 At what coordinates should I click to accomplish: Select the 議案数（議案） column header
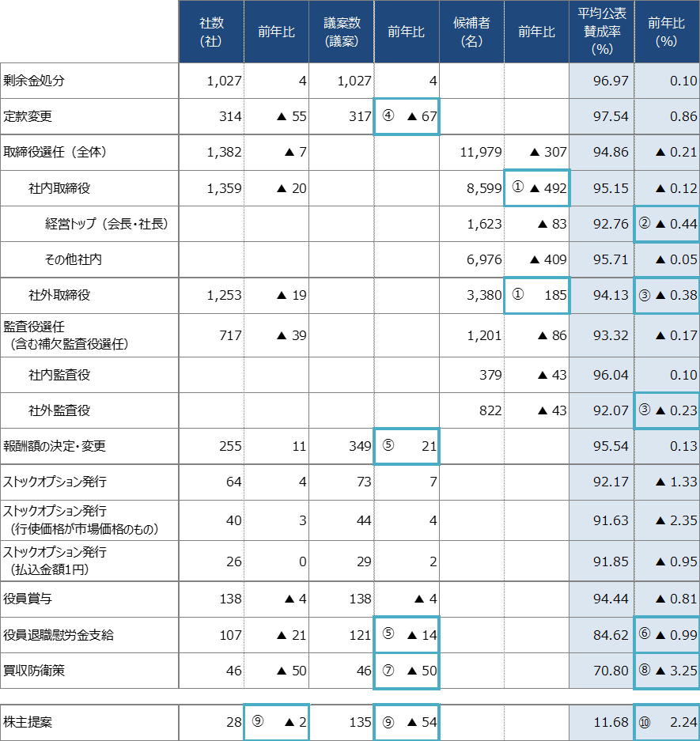pyautogui.click(x=342, y=32)
